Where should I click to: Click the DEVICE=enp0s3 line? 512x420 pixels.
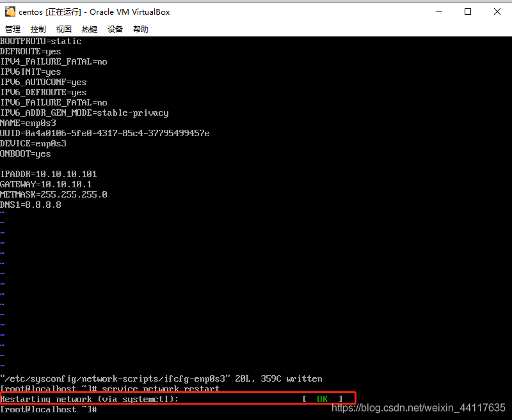(x=33, y=143)
